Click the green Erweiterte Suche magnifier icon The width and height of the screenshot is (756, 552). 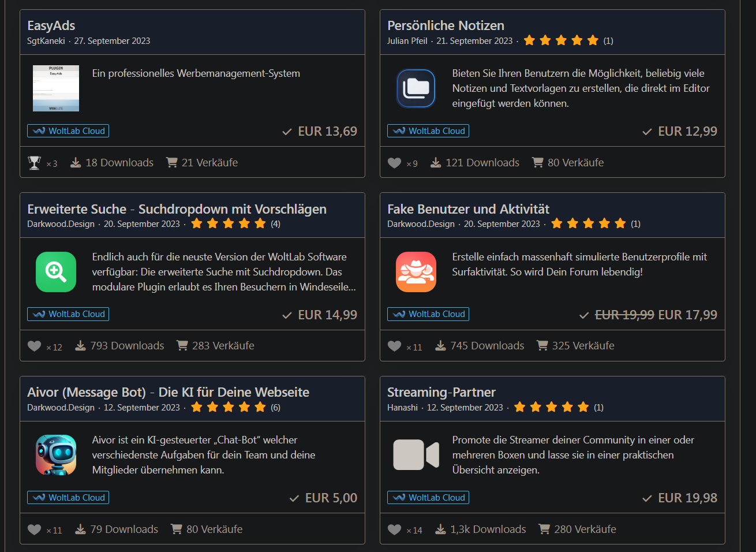tap(56, 271)
